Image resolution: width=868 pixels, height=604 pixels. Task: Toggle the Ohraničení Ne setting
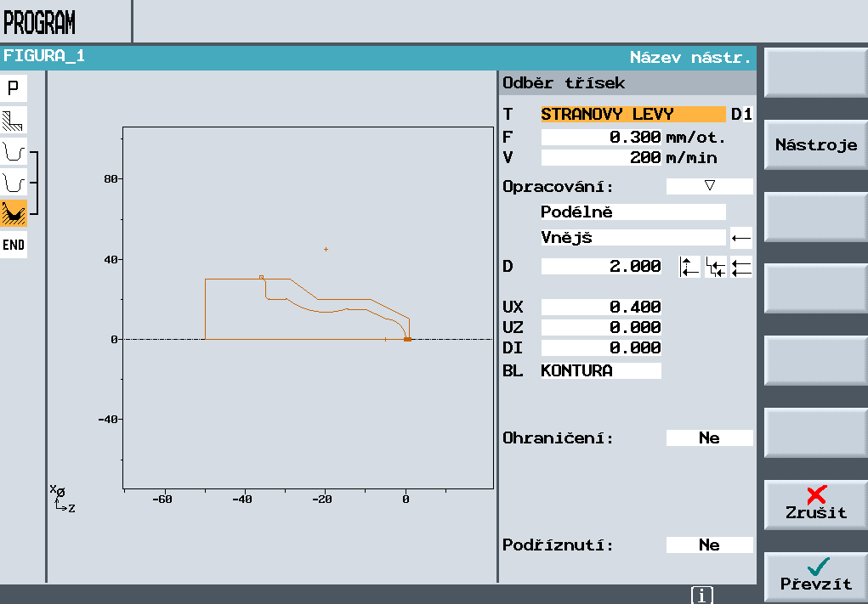pos(710,437)
